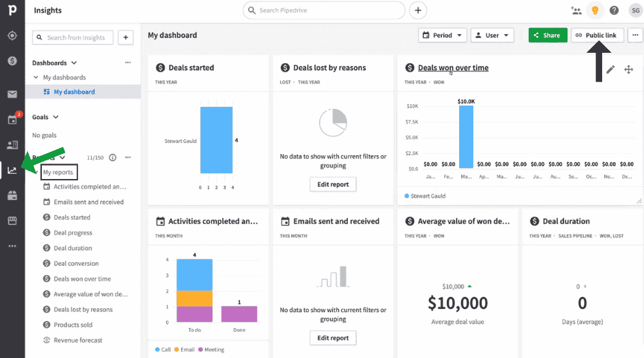Open Mail icon in left sidebar
644x358 pixels.
click(x=12, y=95)
